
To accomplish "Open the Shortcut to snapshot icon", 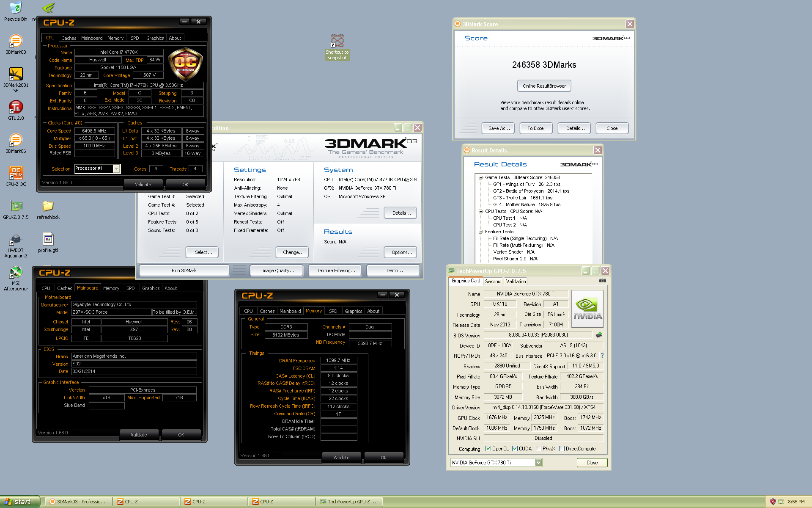I will [337, 47].
